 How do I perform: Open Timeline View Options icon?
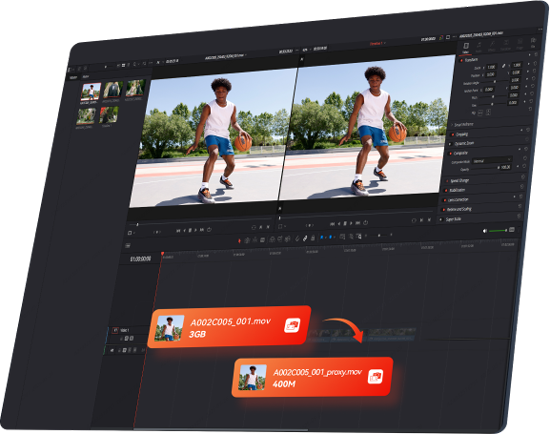click(128, 246)
